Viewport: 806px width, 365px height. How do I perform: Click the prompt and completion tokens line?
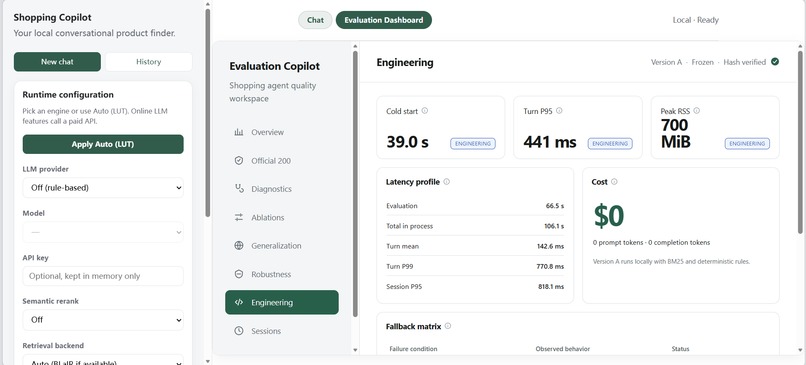[x=651, y=243]
